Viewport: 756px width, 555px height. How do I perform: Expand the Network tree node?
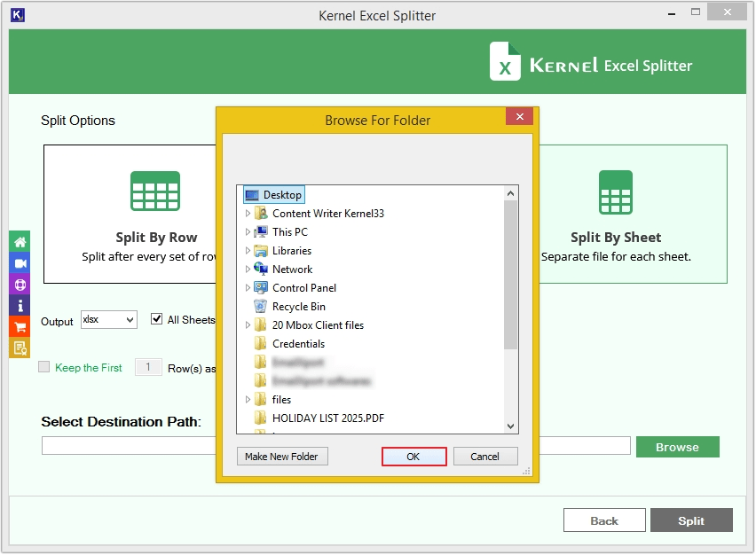pyautogui.click(x=248, y=270)
